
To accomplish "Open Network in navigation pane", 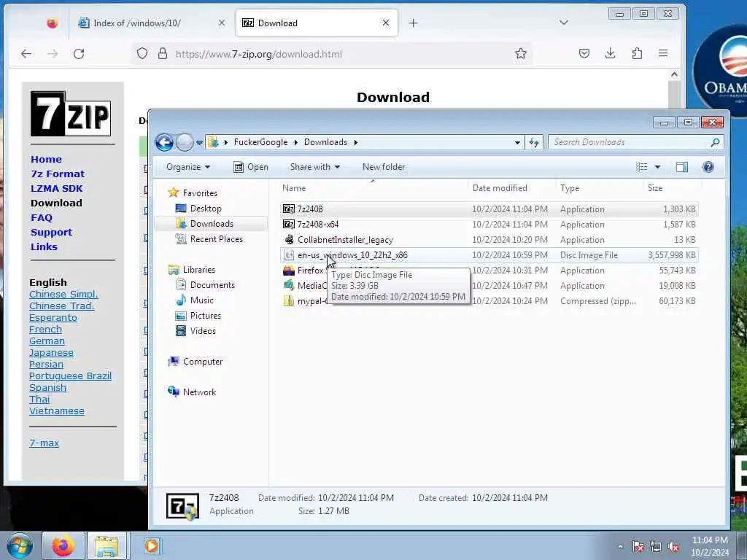I will click(199, 392).
